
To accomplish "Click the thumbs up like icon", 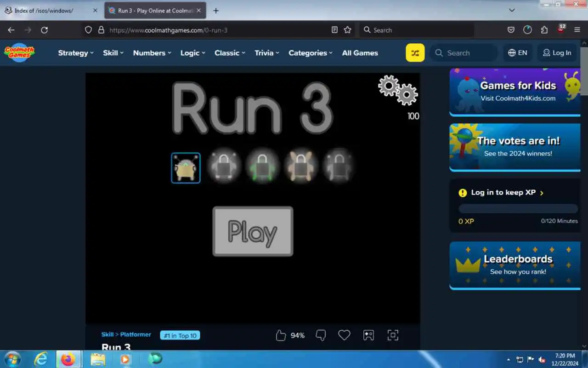I will 281,335.
